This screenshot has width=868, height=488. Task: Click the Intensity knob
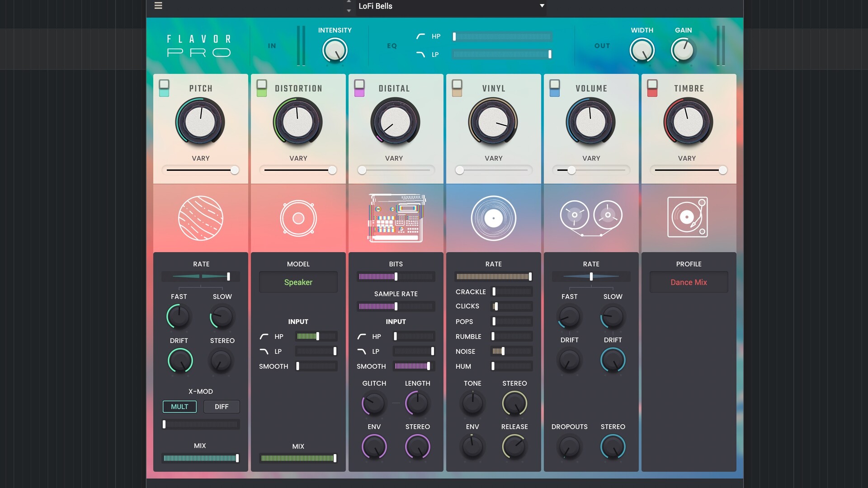click(335, 50)
